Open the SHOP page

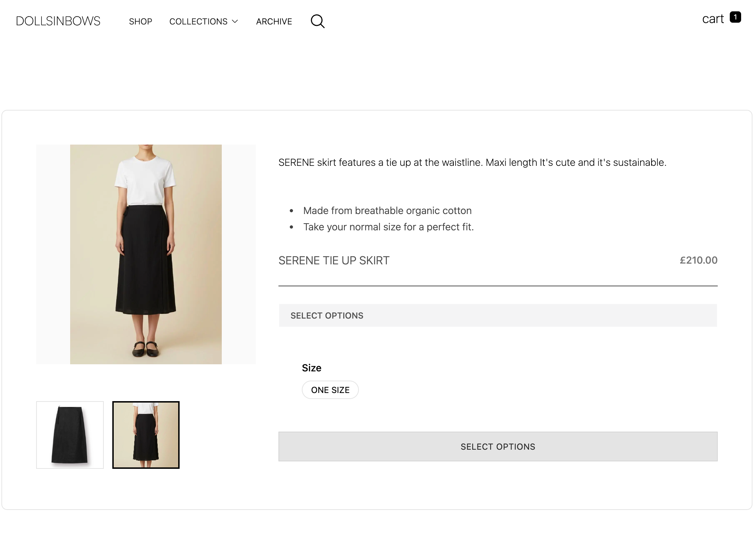(141, 22)
